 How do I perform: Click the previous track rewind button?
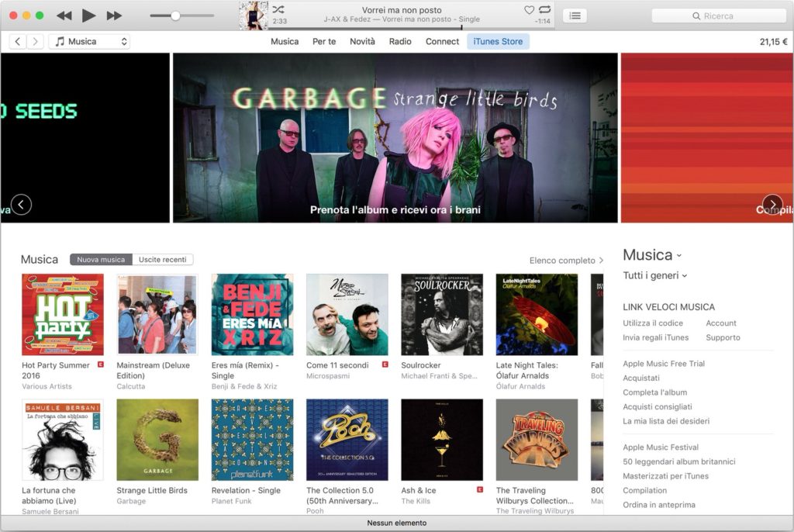point(64,16)
